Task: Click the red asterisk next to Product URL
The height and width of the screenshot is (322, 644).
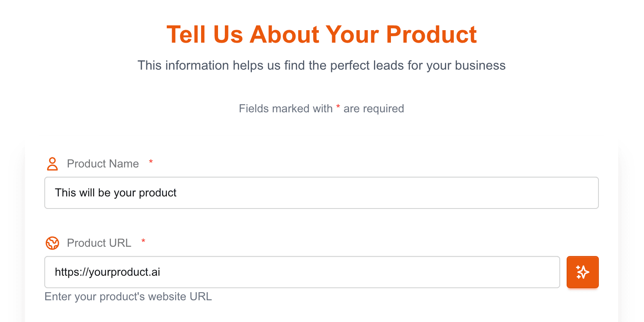Action: (x=143, y=242)
